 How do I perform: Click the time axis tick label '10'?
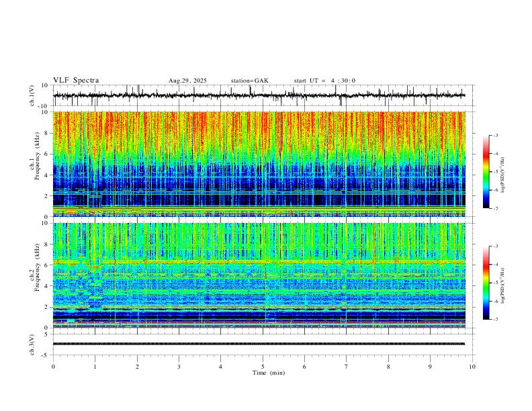pos(472,367)
